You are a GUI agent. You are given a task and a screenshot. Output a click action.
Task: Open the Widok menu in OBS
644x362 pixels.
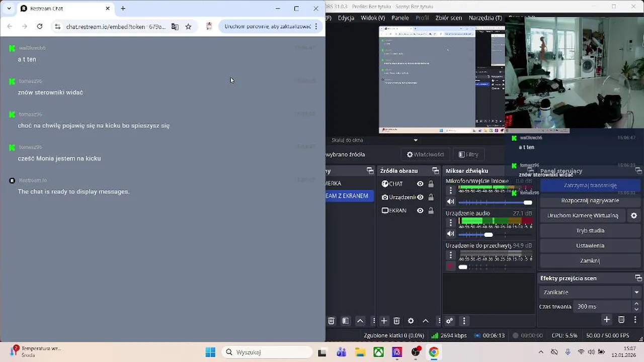click(373, 18)
